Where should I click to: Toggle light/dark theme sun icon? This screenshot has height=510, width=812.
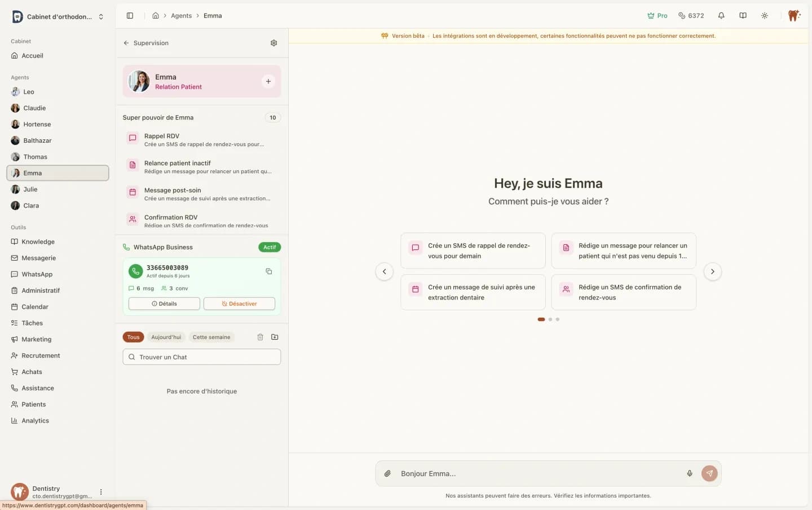click(x=764, y=16)
